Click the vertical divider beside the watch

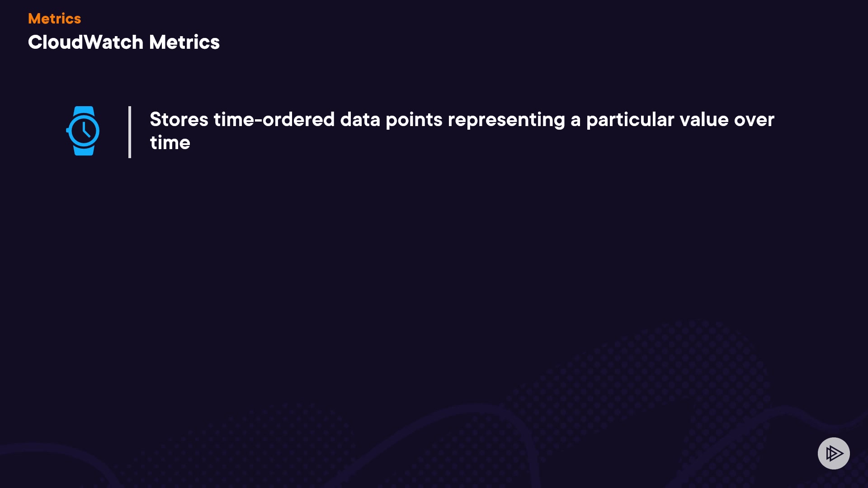pos(130,132)
